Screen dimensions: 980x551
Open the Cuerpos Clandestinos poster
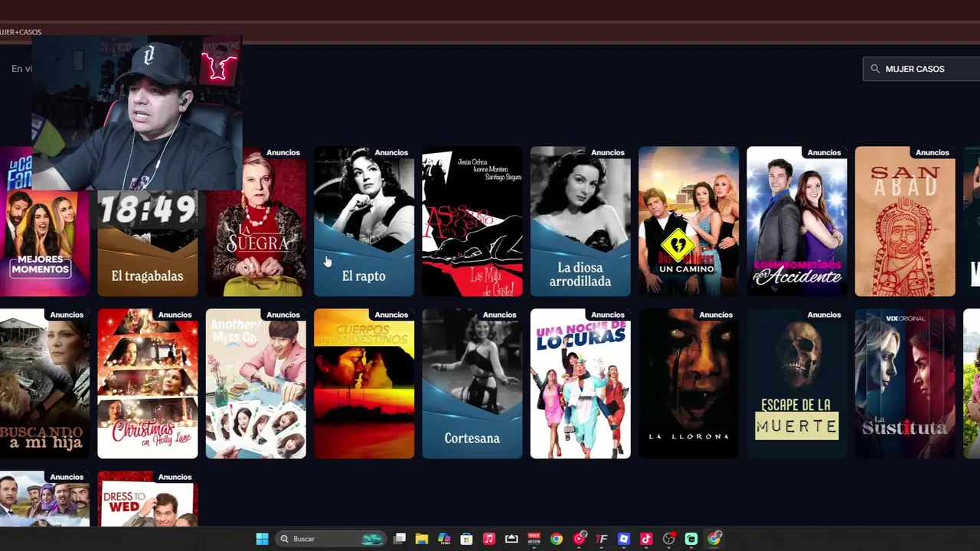[x=364, y=384]
